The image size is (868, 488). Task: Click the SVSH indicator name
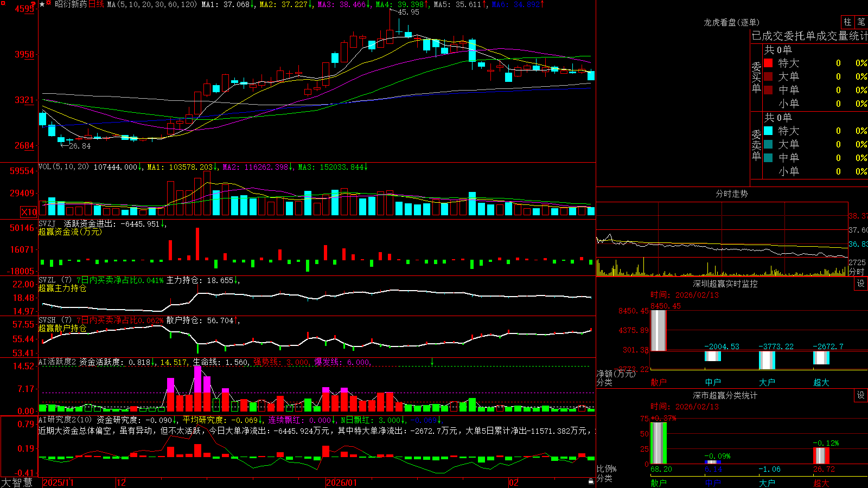pos(47,320)
